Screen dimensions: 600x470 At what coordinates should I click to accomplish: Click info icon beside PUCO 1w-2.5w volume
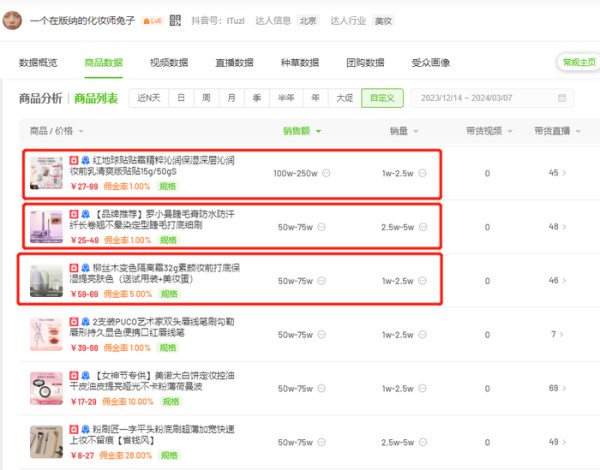point(422,335)
